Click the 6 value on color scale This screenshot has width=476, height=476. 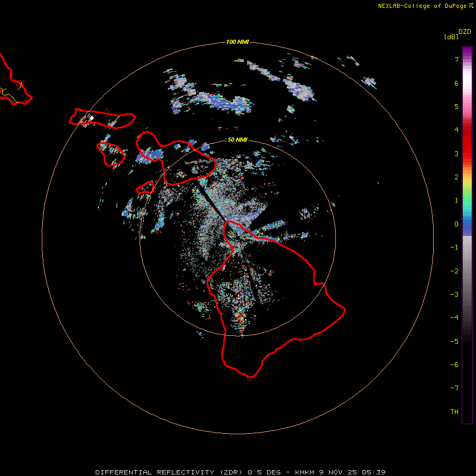point(456,83)
